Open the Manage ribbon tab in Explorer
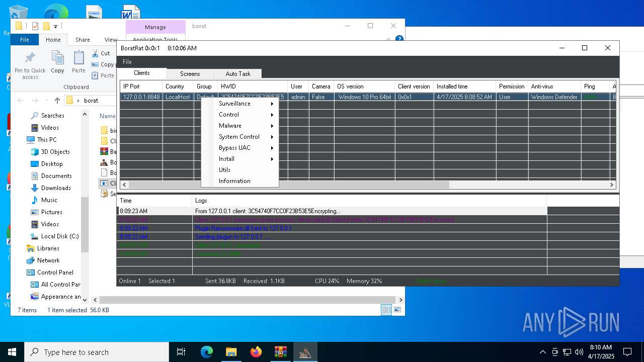This screenshot has width=644, height=362. pyautogui.click(x=155, y=27)
